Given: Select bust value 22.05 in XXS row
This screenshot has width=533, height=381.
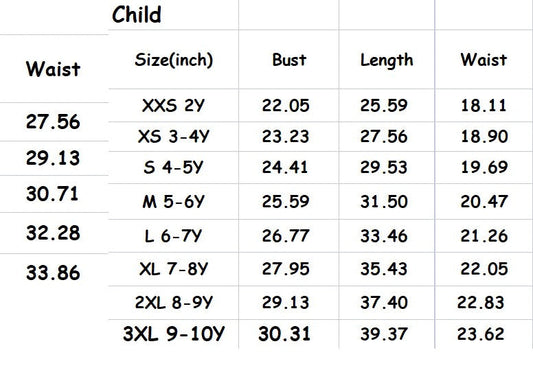Looking at the screenshot, I should (286, 105).
